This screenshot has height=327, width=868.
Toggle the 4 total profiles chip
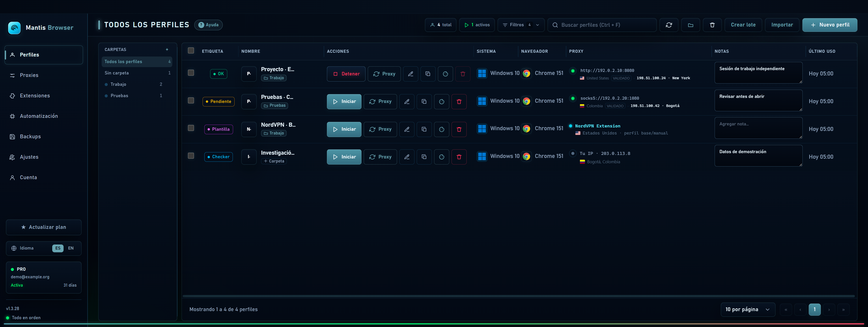[441, 25]
